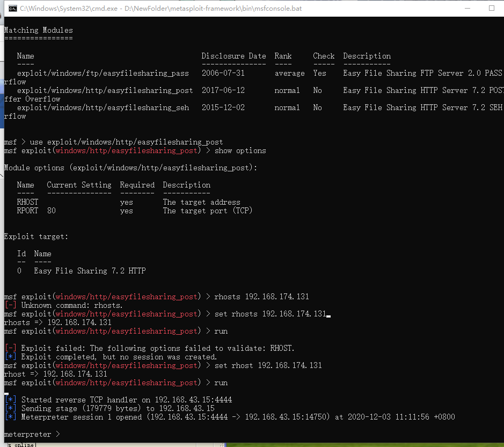This screenshot has height=447, width=504.
Task: Select exploit/windows/ftp/easyfilesharing_pass module name
Action: pyautogui.click(x=103, y=74)
